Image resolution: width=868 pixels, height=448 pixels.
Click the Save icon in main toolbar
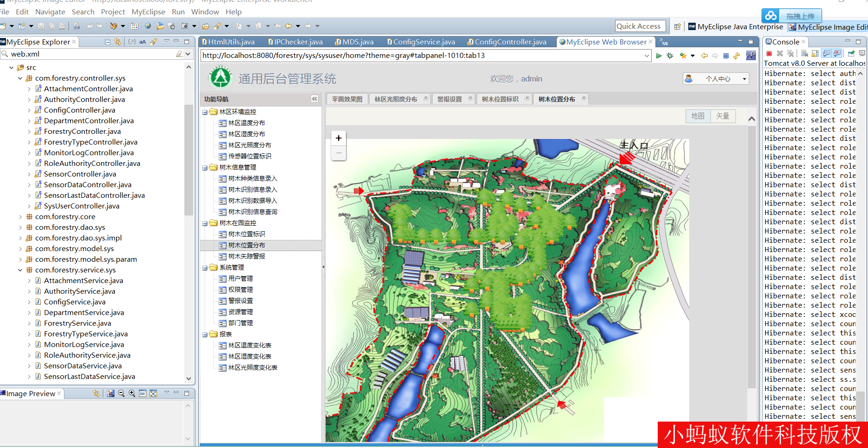pos(41,26)
